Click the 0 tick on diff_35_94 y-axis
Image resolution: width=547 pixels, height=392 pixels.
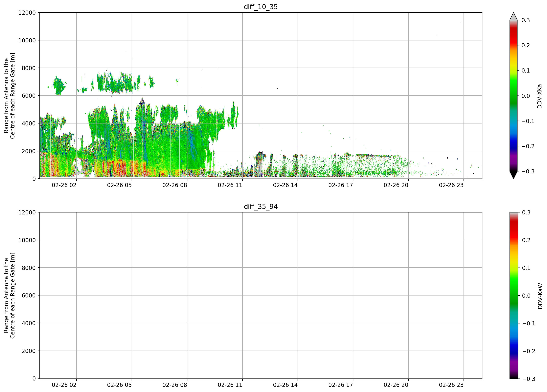pyautogui.click(x=34, y=379)
